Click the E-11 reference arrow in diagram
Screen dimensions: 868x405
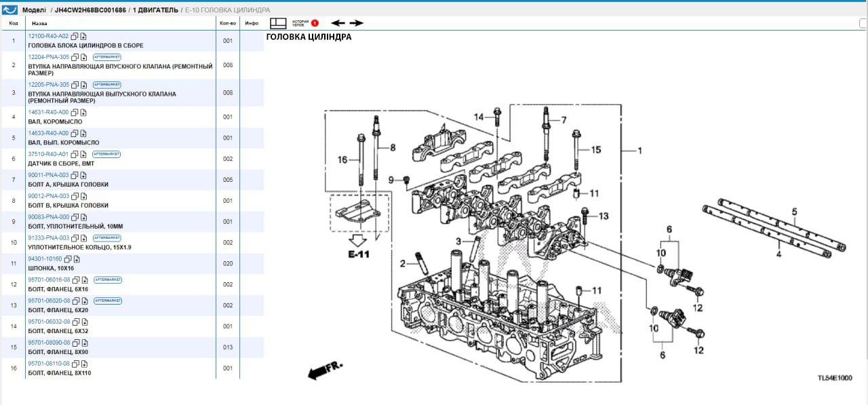(357, 243)
